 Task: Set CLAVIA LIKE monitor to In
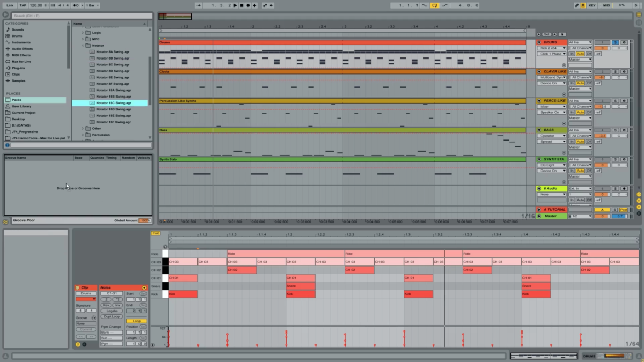pos(572,83)
